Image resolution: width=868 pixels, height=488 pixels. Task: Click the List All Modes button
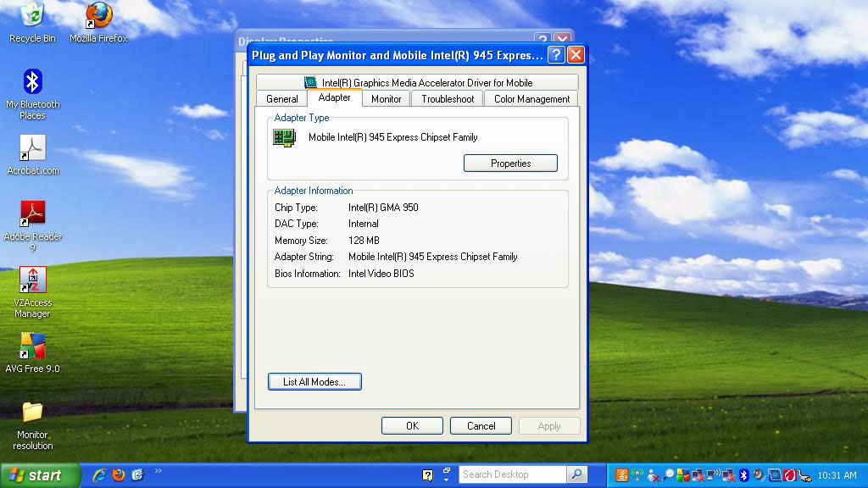click(314, 382)
